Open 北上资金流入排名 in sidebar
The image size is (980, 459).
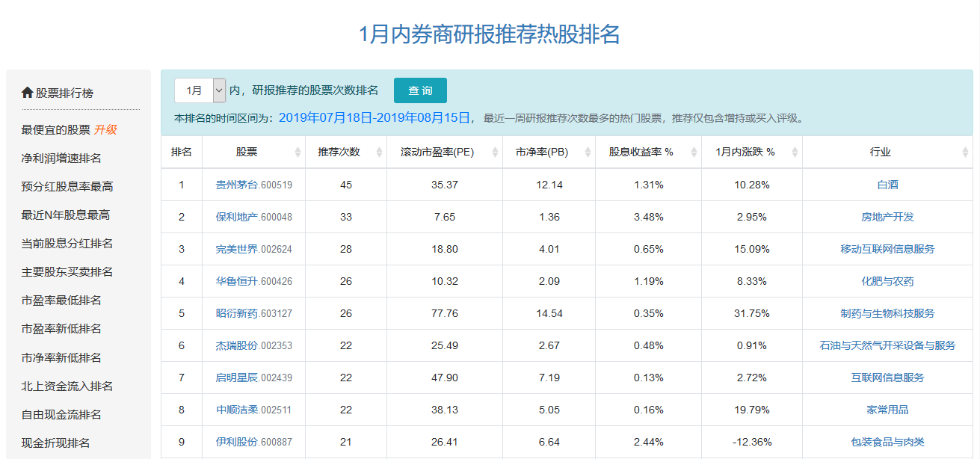coord(67,386)
